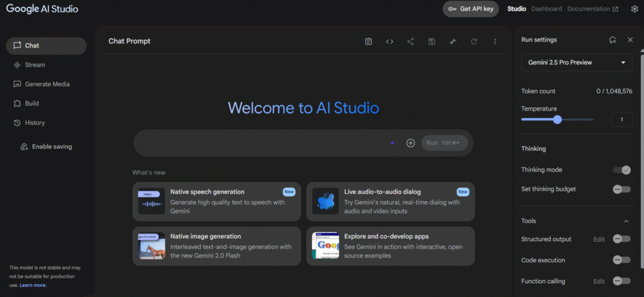Viewport: 644px width, 297px height.
Task: Open the Dashboard tab
Action: 547,9
